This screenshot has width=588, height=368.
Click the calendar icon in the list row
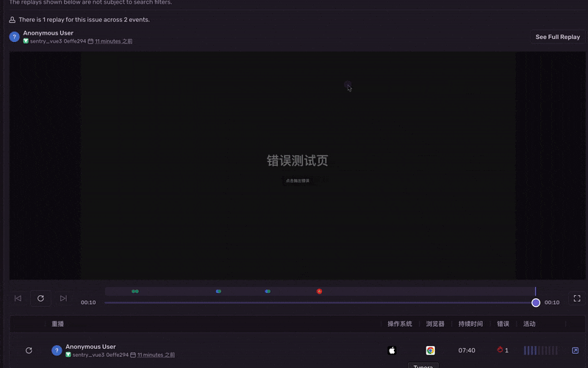click(133, 355)
